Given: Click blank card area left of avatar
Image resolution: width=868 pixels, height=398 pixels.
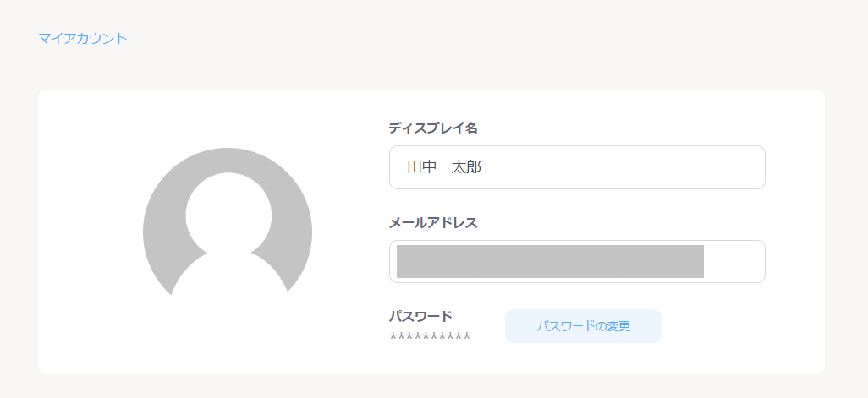Looking at the screenshot, I should pyautogui.click(x=85, y=228).
